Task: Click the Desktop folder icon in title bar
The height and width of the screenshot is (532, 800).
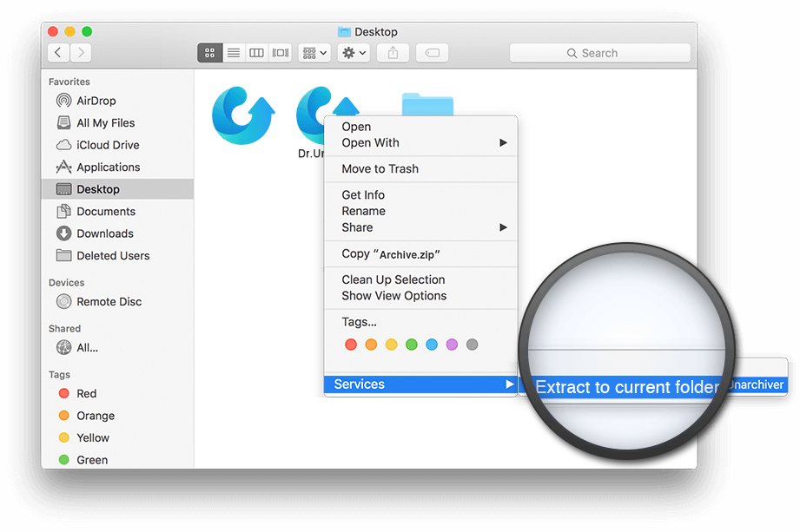Action: coord(344,31)
